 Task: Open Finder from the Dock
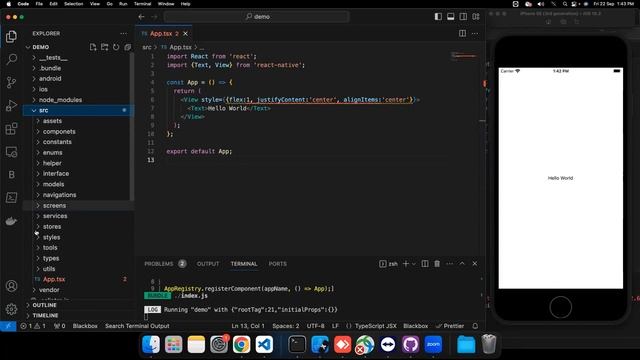[151, 345]
